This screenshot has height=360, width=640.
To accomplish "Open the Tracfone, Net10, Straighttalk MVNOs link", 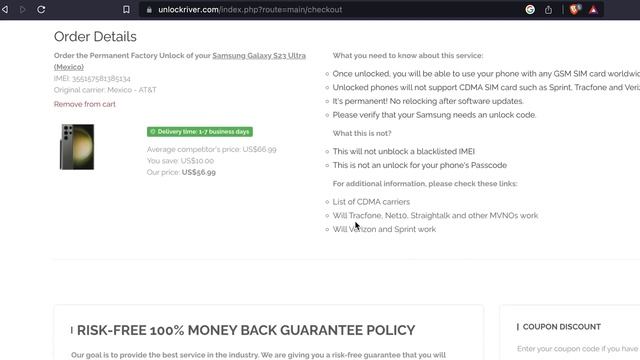I will click(x=435, y=216).
